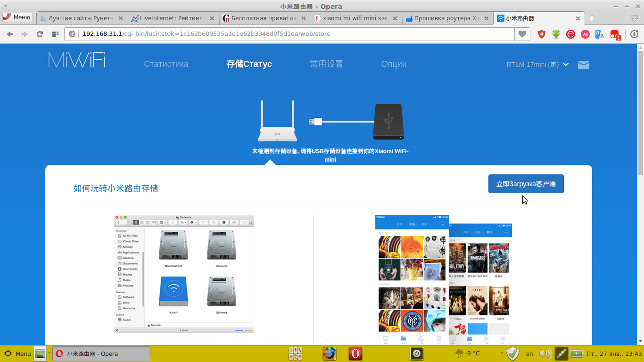Screen dimensions: 644x362
Task: Open the Opera downloads icon
Action: coord(634,34)
